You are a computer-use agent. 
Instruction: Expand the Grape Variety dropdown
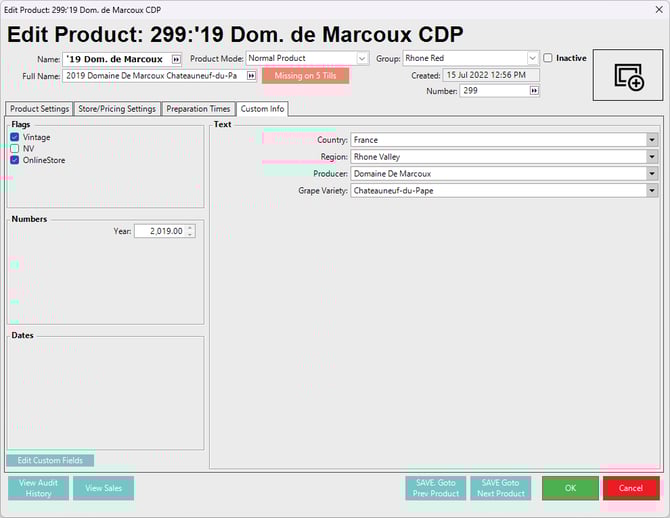[652, 190]
